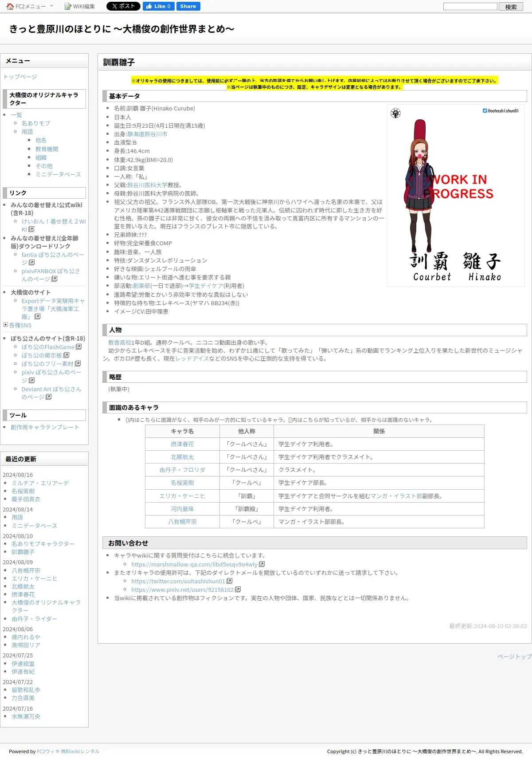Open the 地名 sidebar link
Screen dimensions: 532x759
pos(41,140)
